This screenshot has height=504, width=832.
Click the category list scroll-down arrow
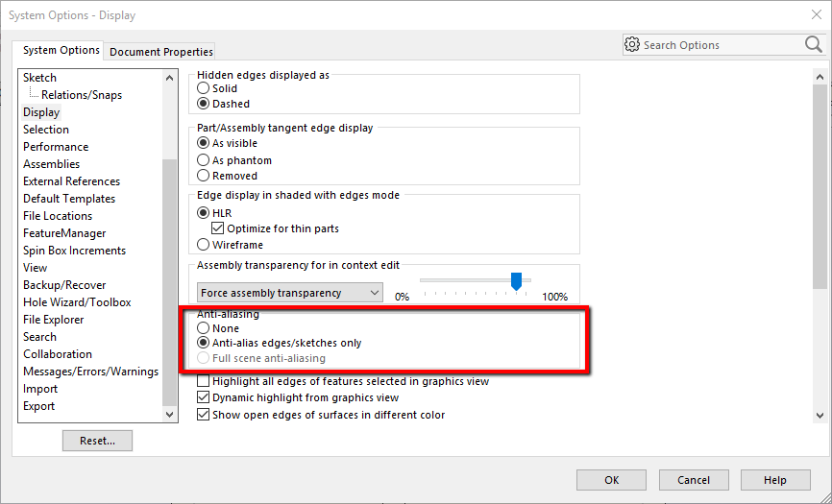click(x=169, y=415)
